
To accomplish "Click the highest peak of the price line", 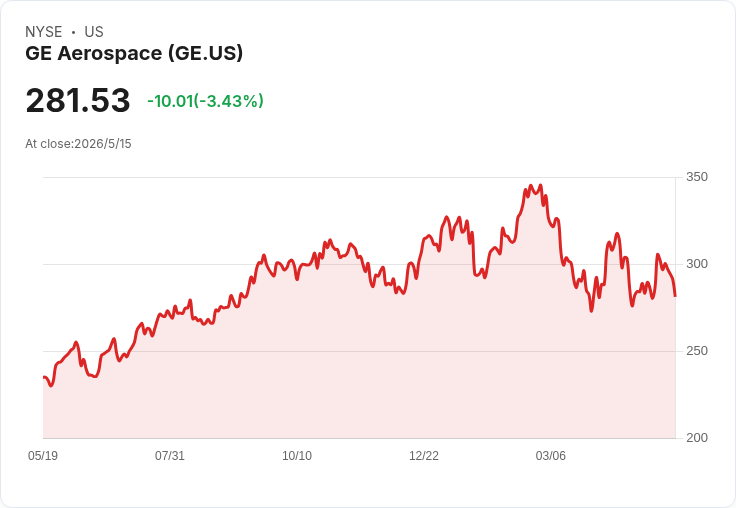I will [x=531, y=185].
